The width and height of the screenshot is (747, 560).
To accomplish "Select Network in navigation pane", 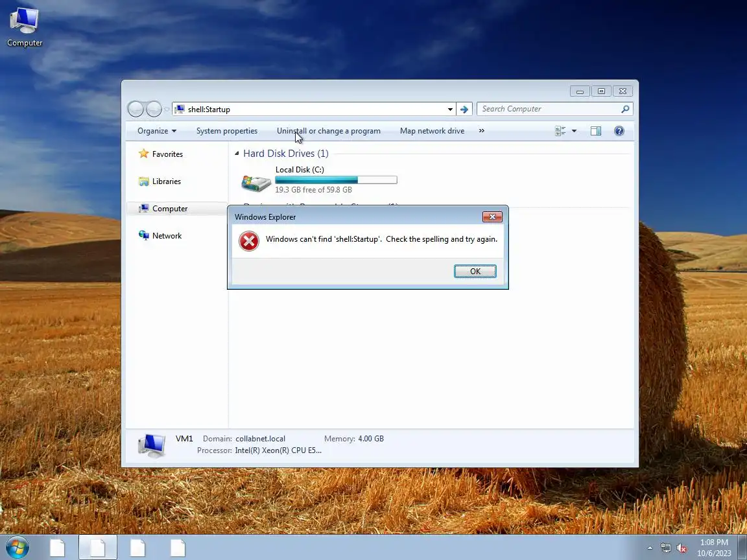I will [167, 236].
